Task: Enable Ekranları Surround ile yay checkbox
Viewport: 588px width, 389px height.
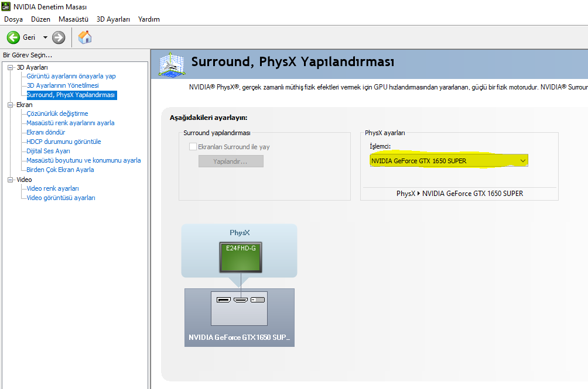Action: (x=193, y=147)
